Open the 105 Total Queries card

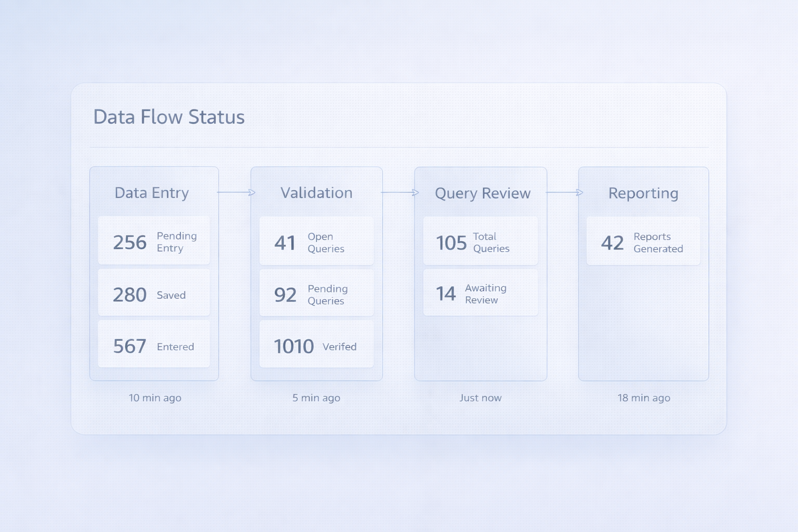click(x=480, y=242)
